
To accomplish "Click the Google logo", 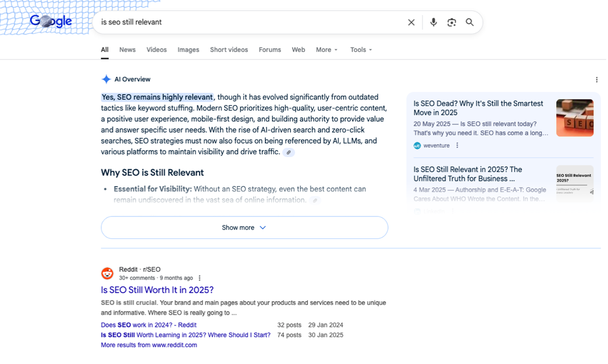I will (51, 22).
